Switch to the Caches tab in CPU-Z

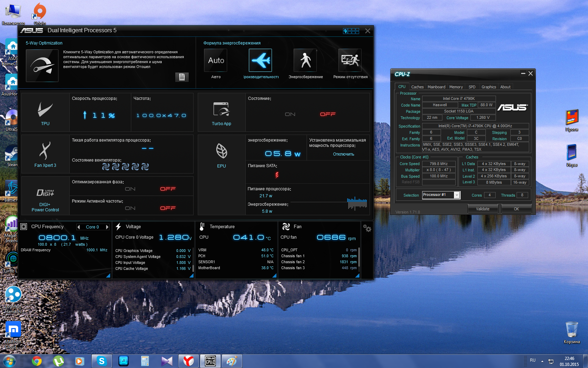417,87
